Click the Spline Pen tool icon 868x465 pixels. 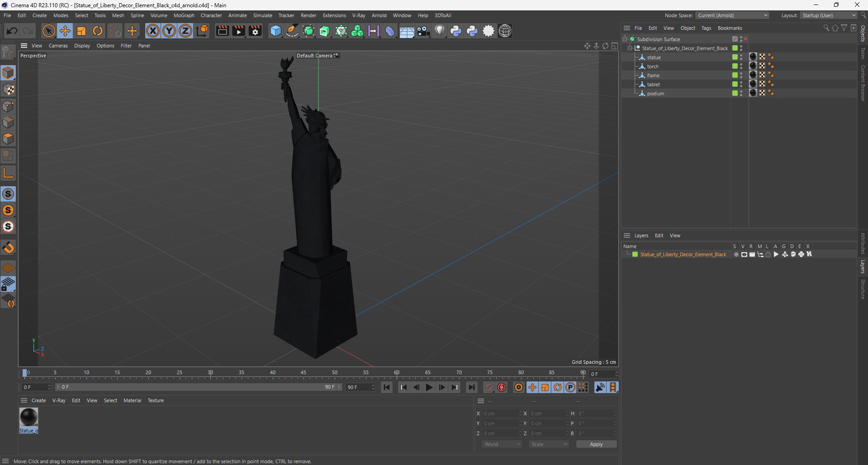click(292, 31)
